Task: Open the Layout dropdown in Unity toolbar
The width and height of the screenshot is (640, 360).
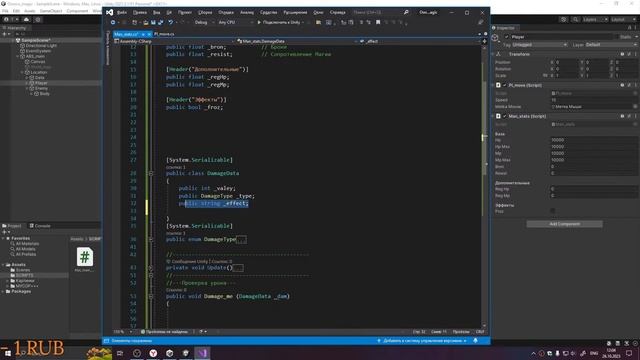Action: pos(623,19)
